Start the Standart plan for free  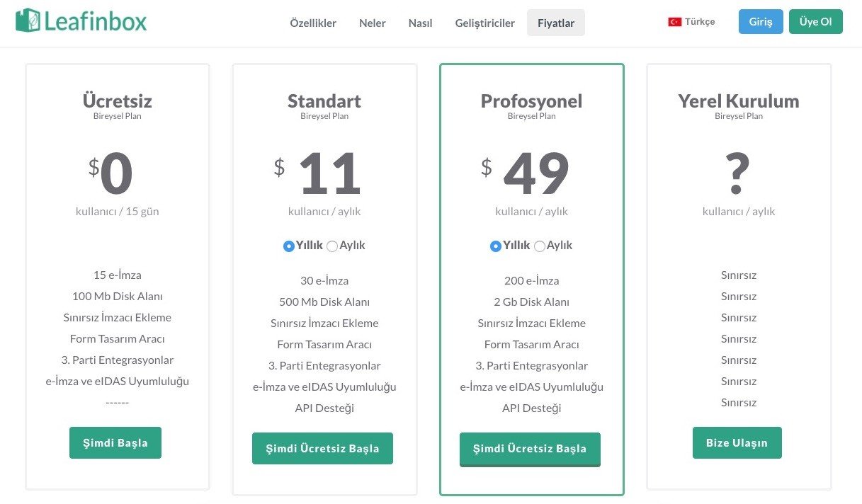pos(322,448)
